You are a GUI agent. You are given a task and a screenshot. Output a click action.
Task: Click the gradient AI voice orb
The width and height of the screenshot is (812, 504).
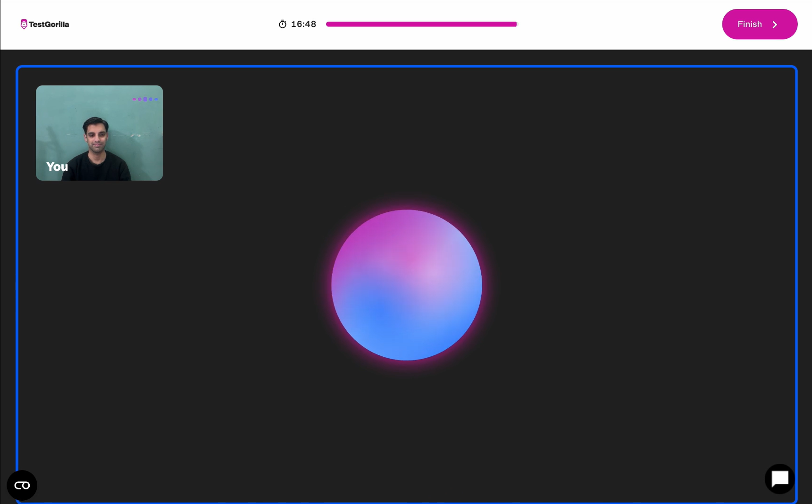(x=407, y=285)
